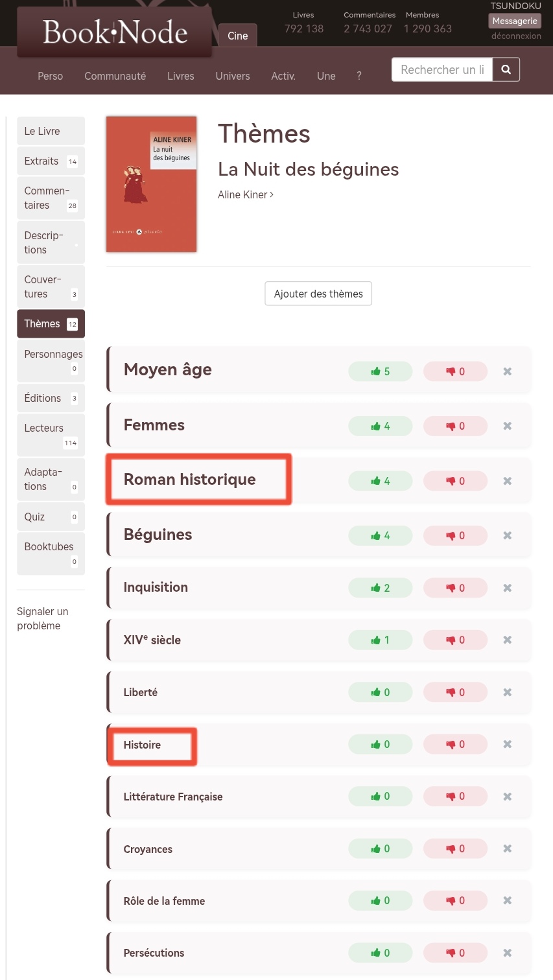Remove the Littérature Française theme
553x980 pixels.
click(508, 797)
